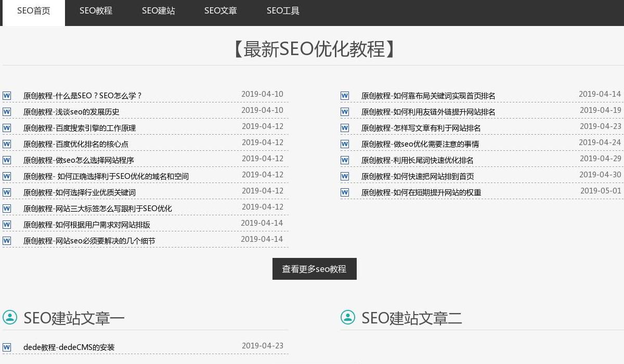Screen dimensions: 624x364
Task: Click date 2019-05-01 in tutorial list
Action: point(601,191)
